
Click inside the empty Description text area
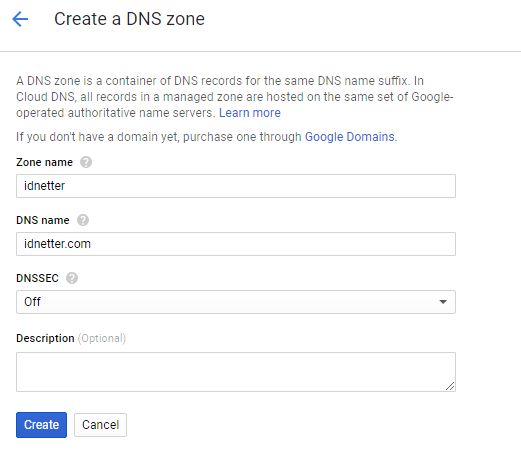click(x=236, y=372)
